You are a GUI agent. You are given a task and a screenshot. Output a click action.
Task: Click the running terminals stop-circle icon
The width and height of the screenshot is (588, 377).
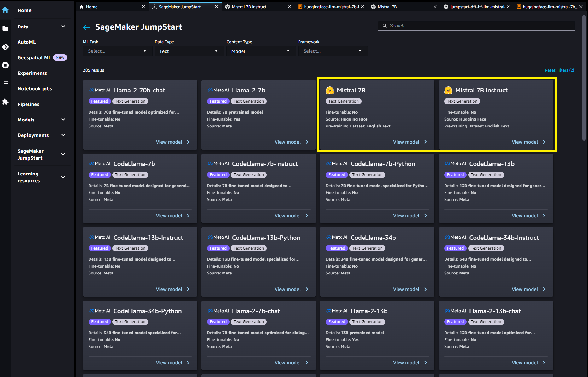(x=5, y=65)
